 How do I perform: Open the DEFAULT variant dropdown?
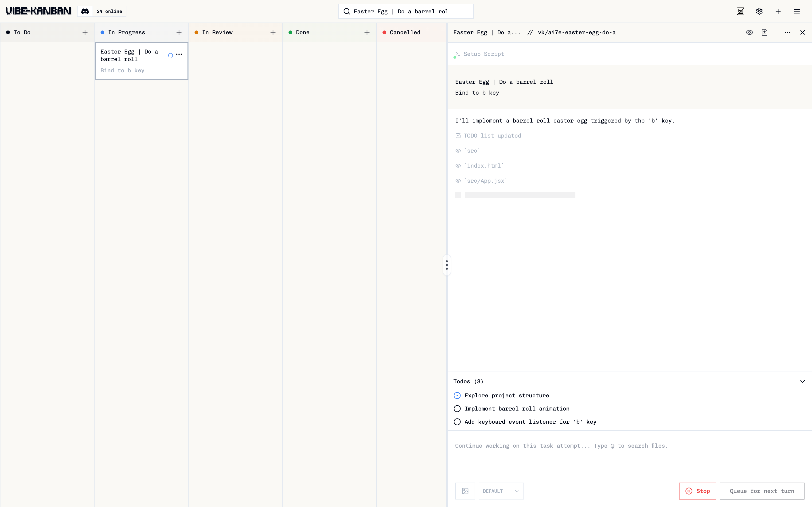501,491
